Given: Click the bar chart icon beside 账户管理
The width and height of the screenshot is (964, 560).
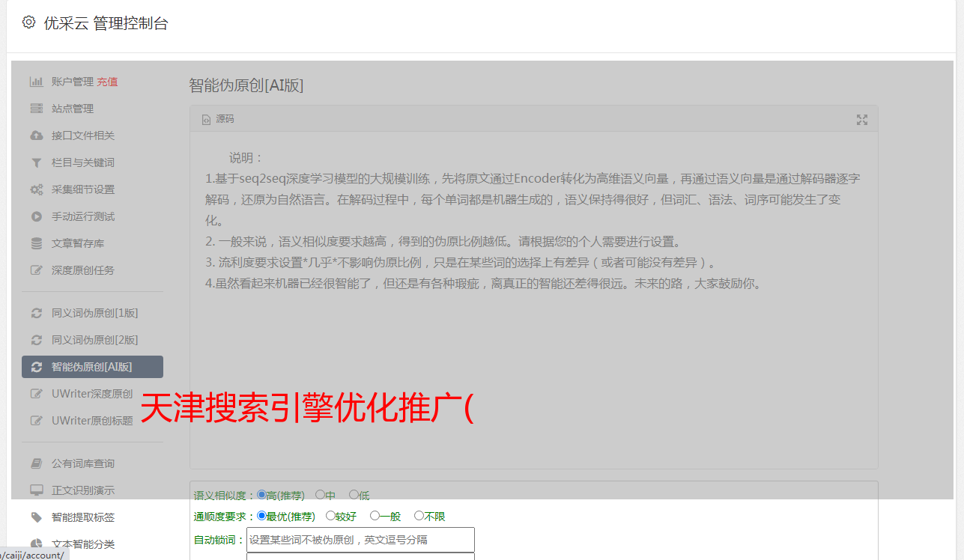Looking at the screenshot, I should [x=36, y=82].
